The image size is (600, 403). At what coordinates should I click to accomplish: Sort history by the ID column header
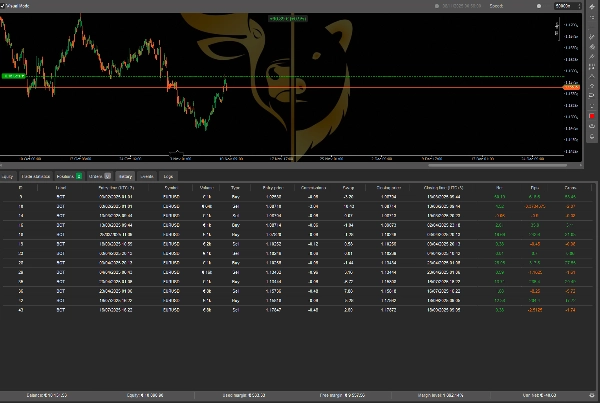20,188
